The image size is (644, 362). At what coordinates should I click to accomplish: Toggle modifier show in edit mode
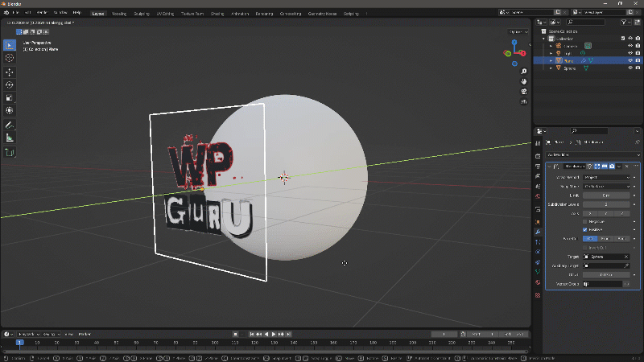597,167
